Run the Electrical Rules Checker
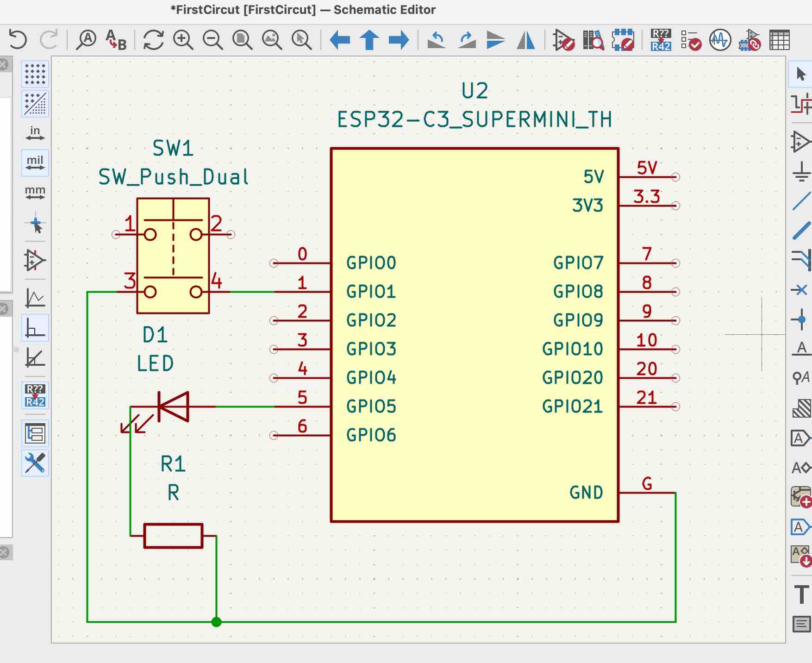 (x=691, y=39)
